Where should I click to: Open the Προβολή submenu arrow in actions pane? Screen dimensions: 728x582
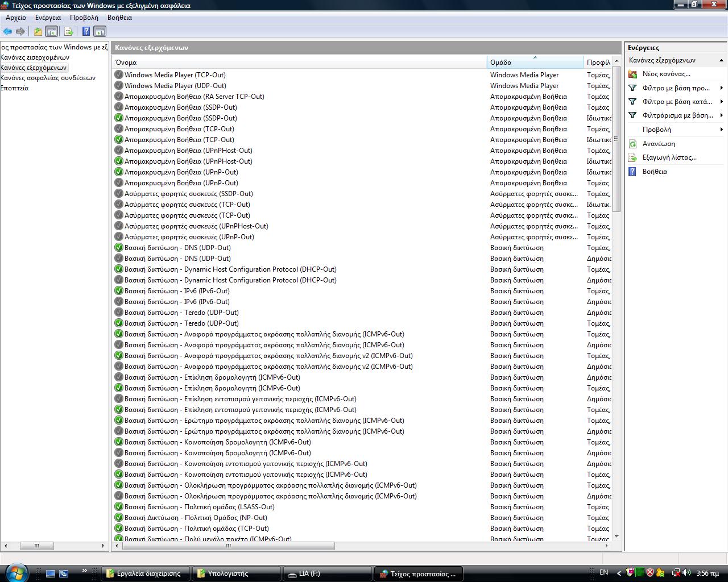tap(721, 130)
